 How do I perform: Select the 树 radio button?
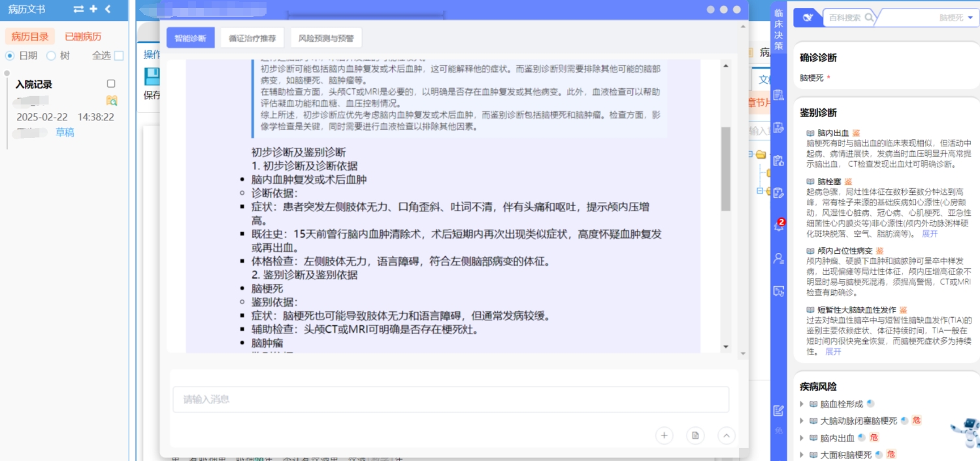tap(51, 56)
